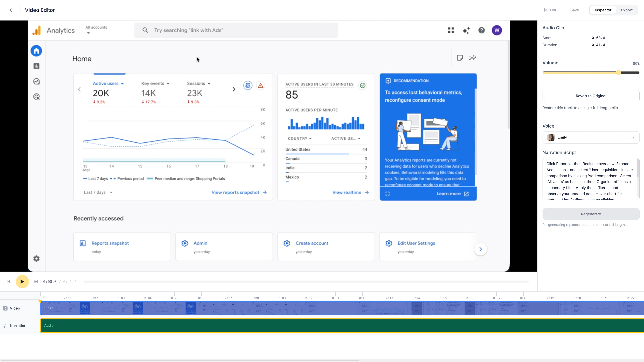Open the Create account recent card
This screenshot has width=644, height=362.
[326, 247]
